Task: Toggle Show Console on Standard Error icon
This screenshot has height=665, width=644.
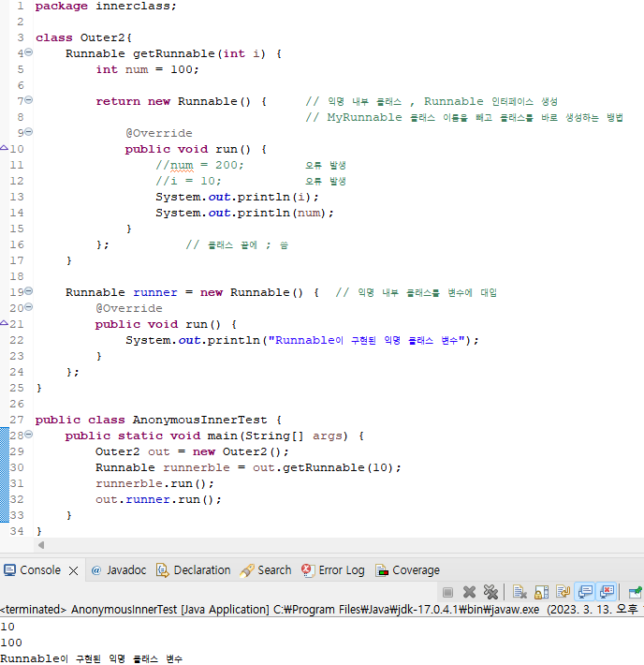Action: coord(607,592)
